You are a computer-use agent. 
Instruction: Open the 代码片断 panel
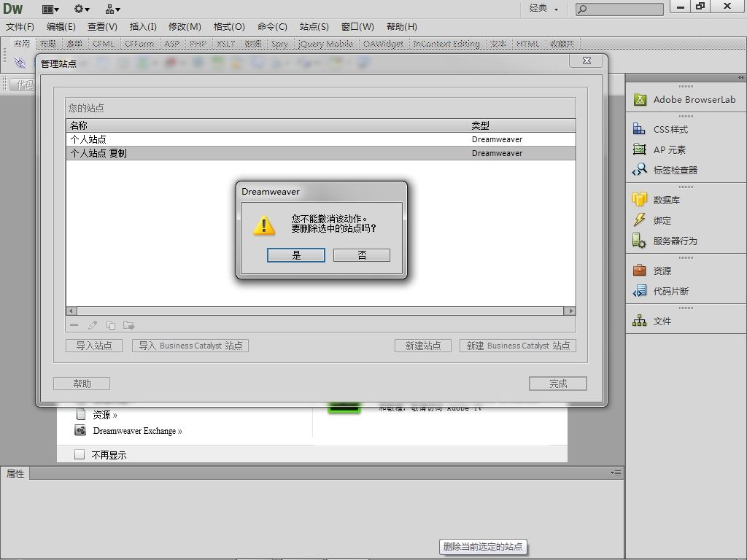tap(660, 291)
